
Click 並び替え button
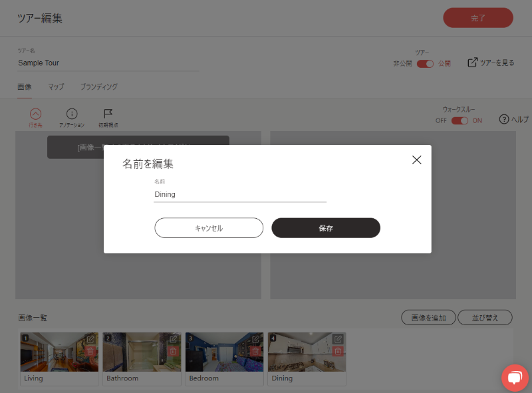[x=485, y=318]
